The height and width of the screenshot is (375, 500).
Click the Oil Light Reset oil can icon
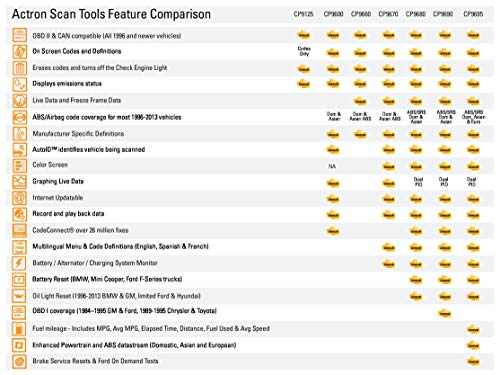coord(19,296)
